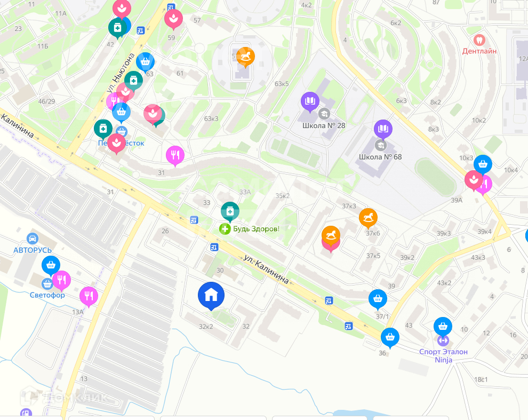The height and width of the screenshot is (420, 528).
Task: Select the grocery basket pin near 37/1
Action: (378, 299)
